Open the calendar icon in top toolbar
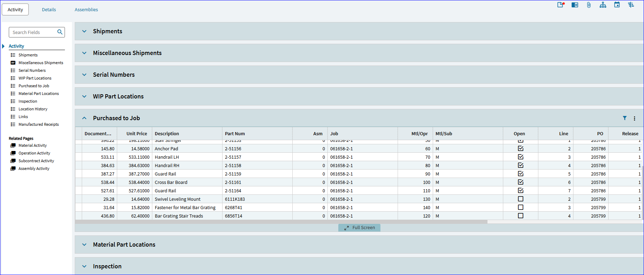Viewport: 644px width, 275px height. pos(617,5)
